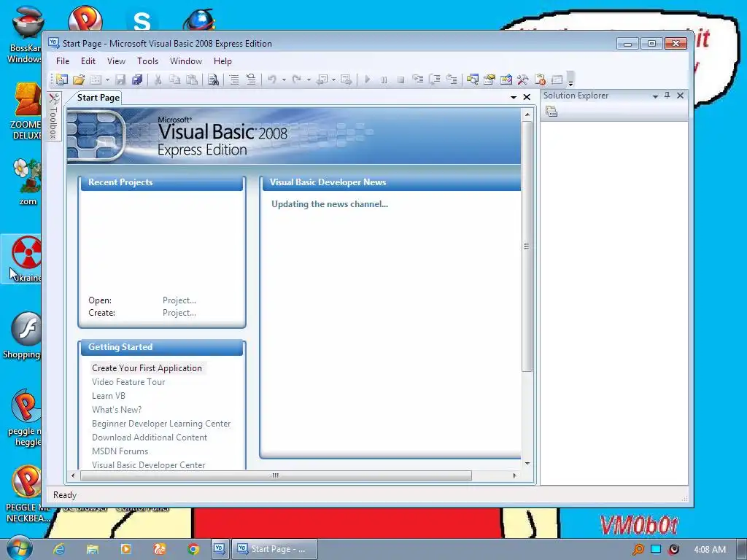Click the Start Debugging play icon
Image resolution: width=747 pixels, height=560 pixels.
pyautogui.click(x=367, y=79)
